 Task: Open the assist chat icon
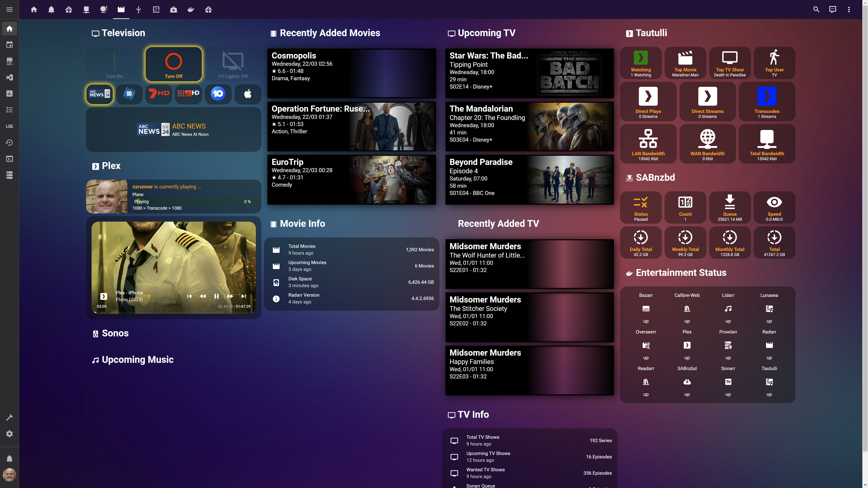pos(832,9)
